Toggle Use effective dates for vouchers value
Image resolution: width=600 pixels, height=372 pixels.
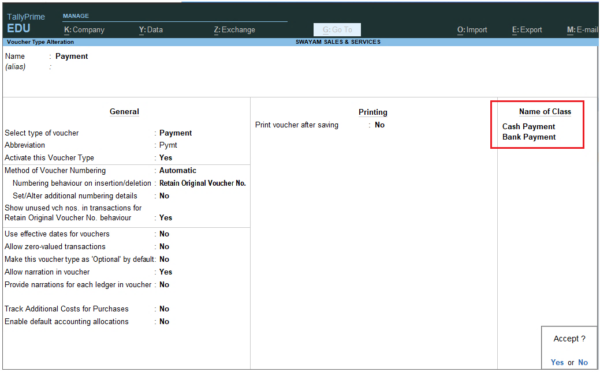click(x=164, y=234)
